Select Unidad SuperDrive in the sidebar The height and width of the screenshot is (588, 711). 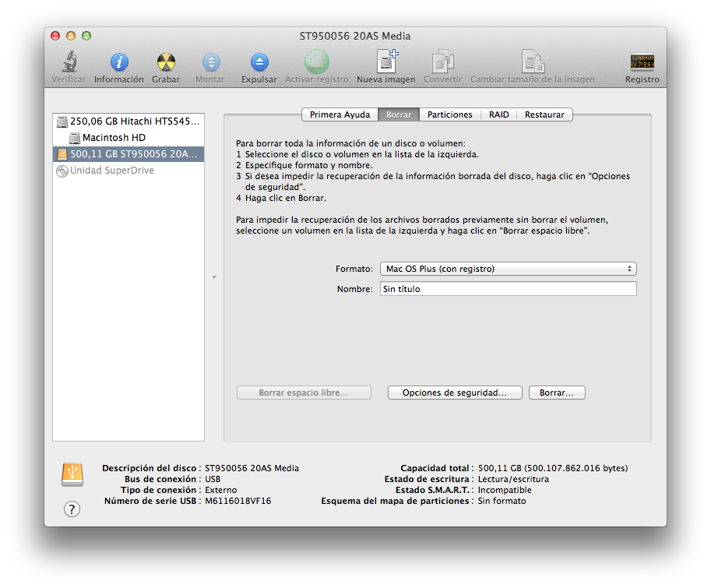[x=112, y=171]
